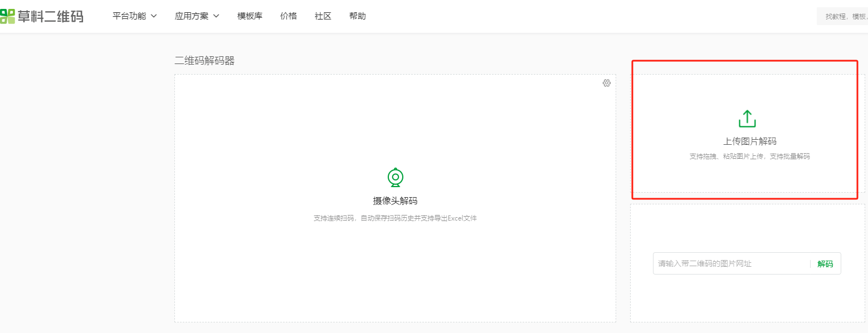Screen dimensions: 868x333
Task: Focus the top-right search box
Action: pos(844,17)
